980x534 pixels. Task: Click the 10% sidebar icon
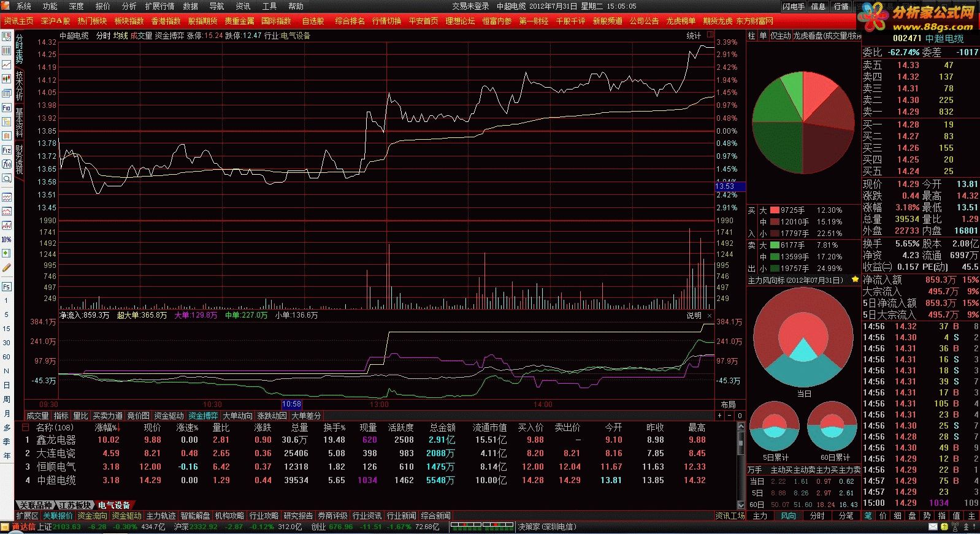click(x=7, y=239)
